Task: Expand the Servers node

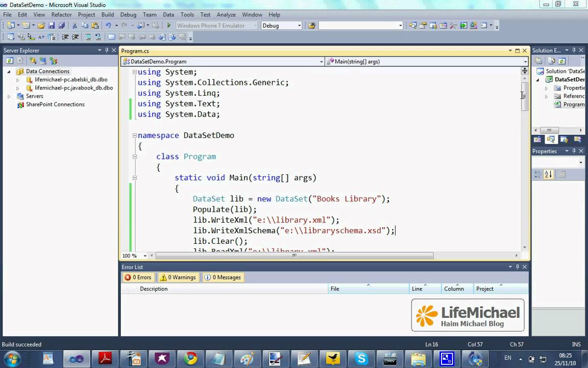Action: click(9, 96)
